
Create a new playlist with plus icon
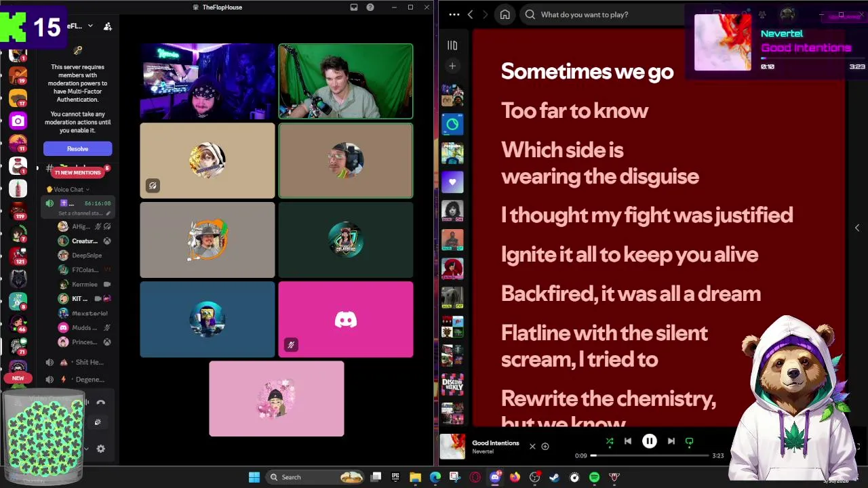[x=452, y=66]
